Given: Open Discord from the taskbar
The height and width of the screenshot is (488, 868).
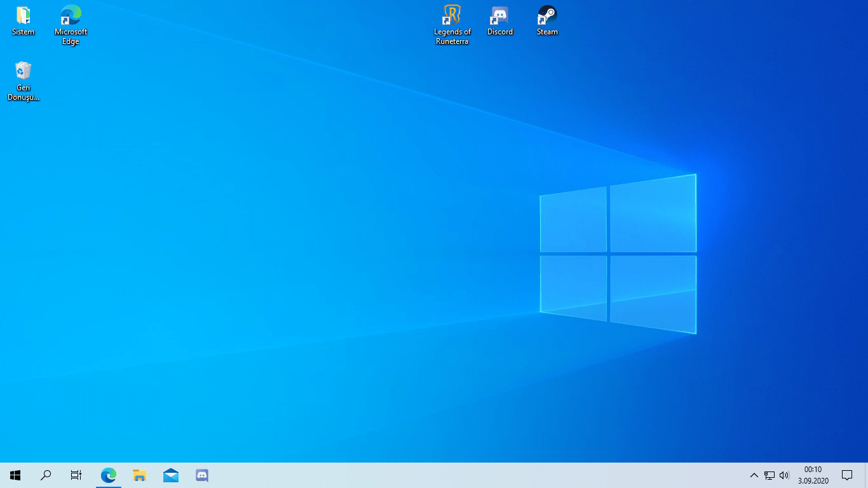Looking at the screenshot, I should 202,475.
